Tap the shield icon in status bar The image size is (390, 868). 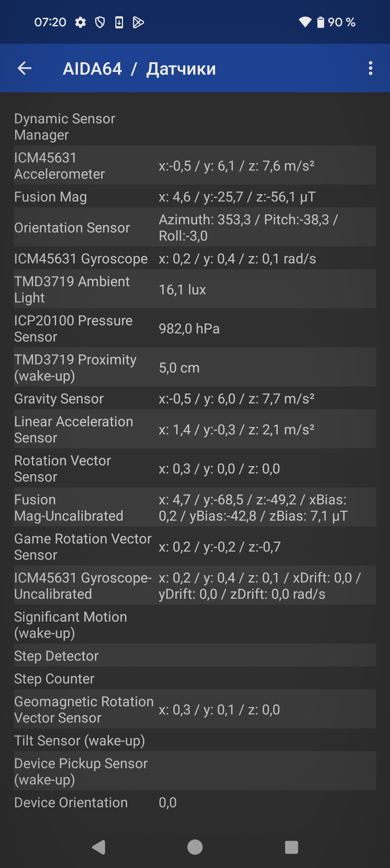pos(100,22)
